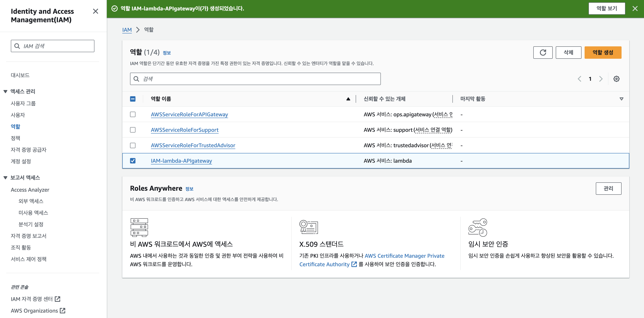This screenshot has height=318, width=644.
Task: Click the 마지막 활동 column sort triangle
Action: (621, 99)
